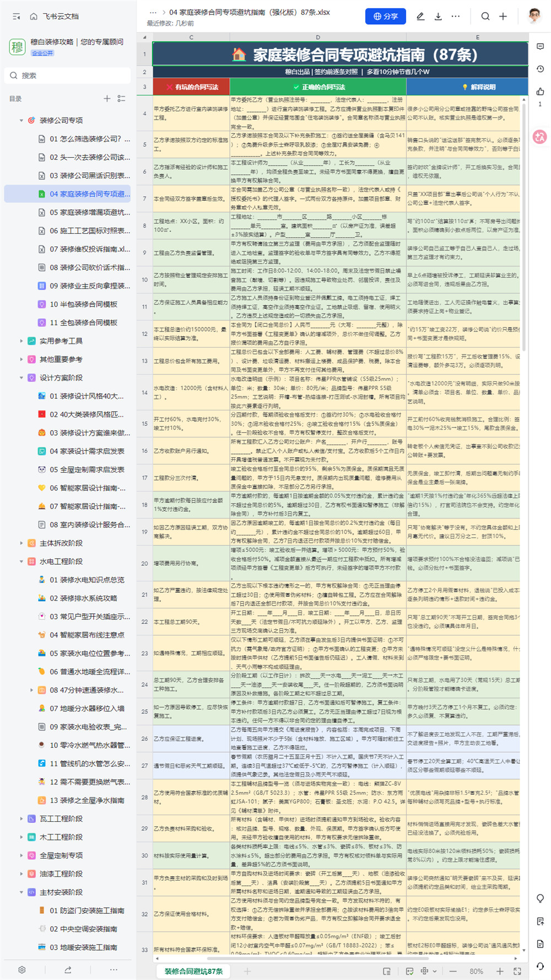Collapse the sidebar with the top-left toggle icon
This screenshot has width=551, height=980.
[17, 17]
